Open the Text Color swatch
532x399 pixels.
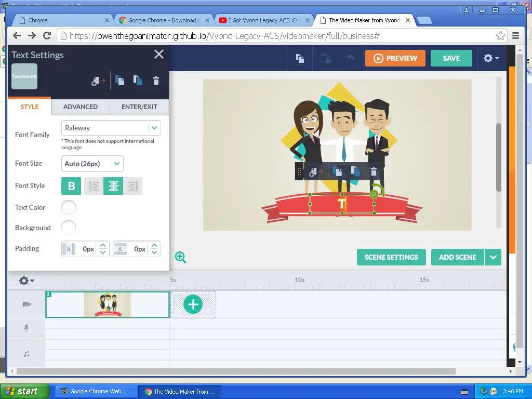tap(69, 207)
